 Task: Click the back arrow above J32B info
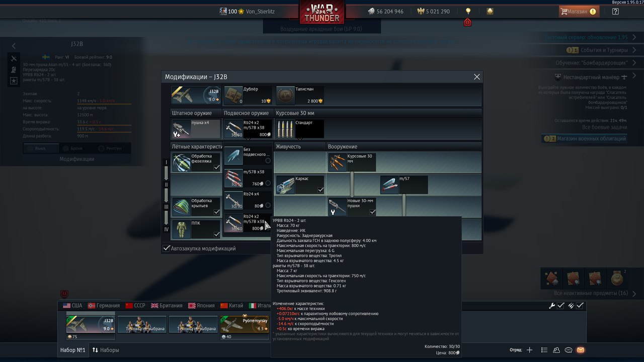click(14, 46)
